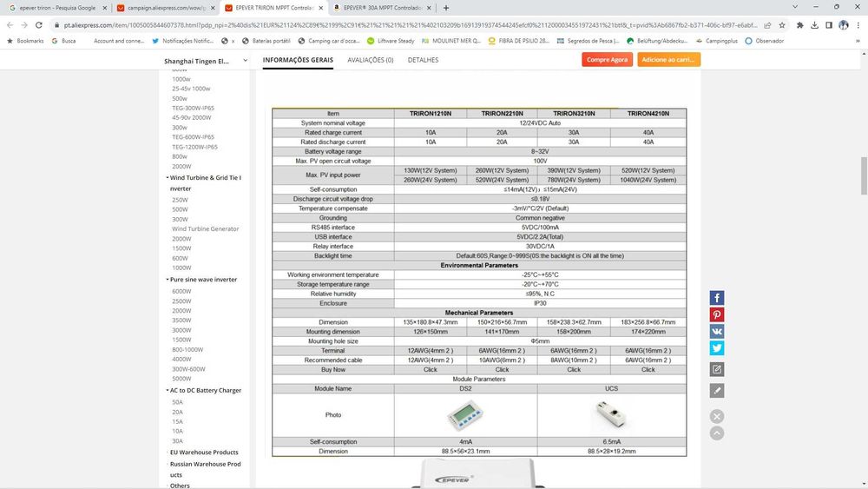Share the page on Facebook
The width and height of the screenshot is (868, 489).
716,298
